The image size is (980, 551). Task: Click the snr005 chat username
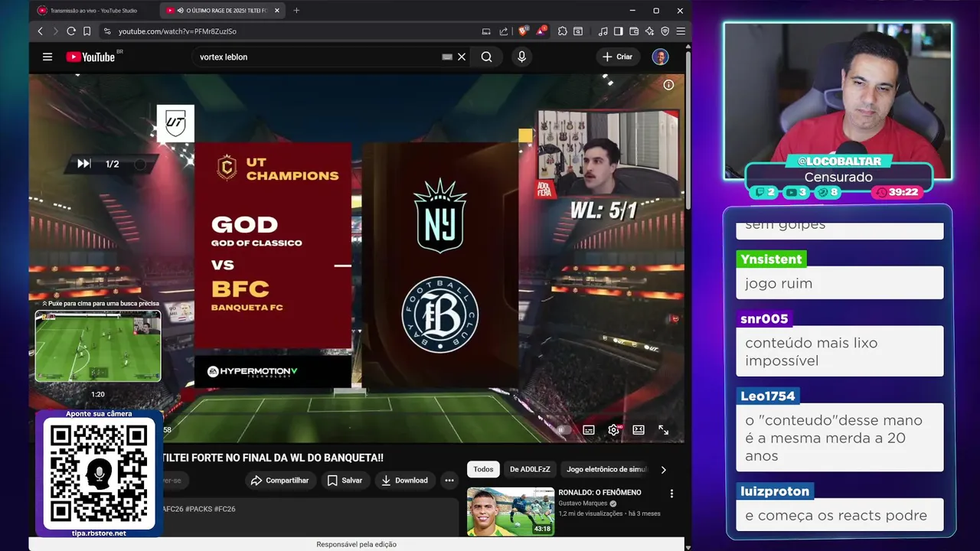[x=764, y=318]
